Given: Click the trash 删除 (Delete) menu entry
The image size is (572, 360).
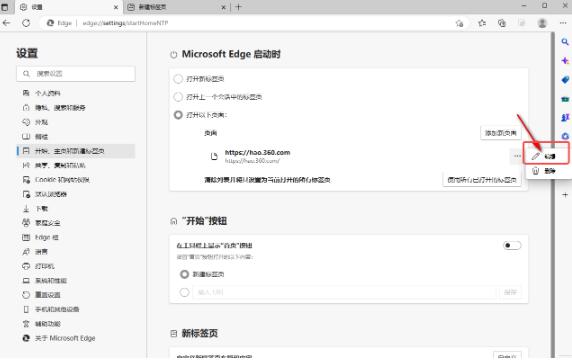Looking at the screenshot, I should [546, 171].
